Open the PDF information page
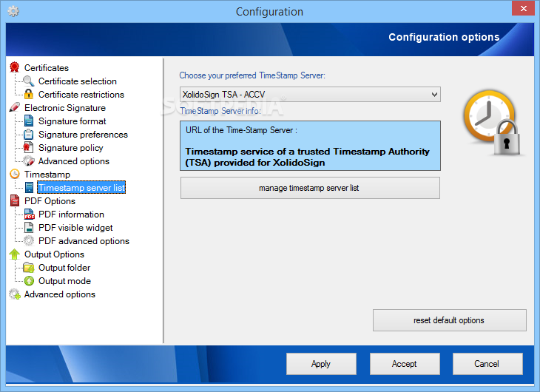The image size is (540, 392). (71, 214)
